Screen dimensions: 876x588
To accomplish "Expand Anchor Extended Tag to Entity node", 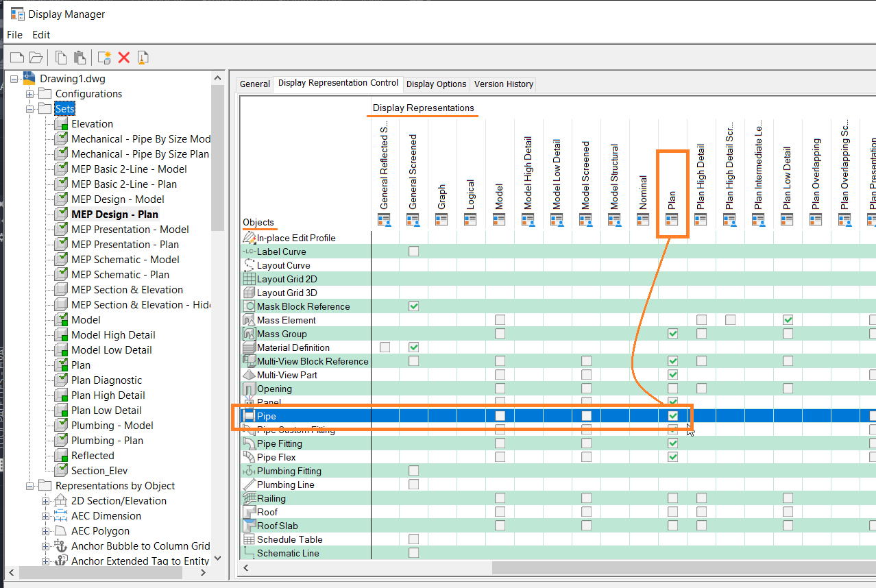I will [45, 561].
